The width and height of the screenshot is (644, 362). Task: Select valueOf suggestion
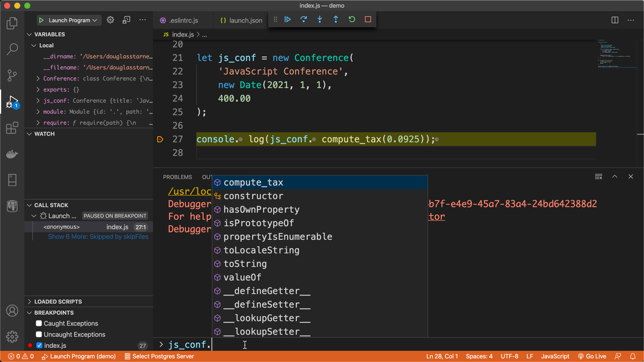point(320,278)
